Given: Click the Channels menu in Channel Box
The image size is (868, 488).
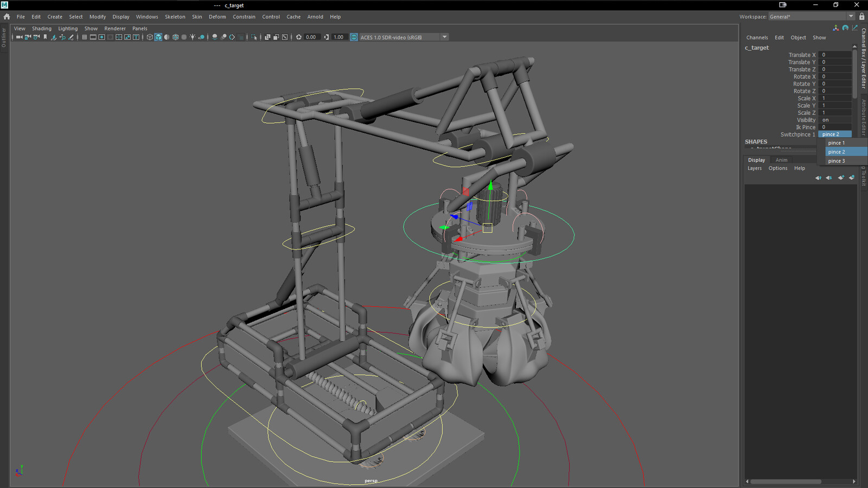Looking at the screenshot, I should click(757, 37).
